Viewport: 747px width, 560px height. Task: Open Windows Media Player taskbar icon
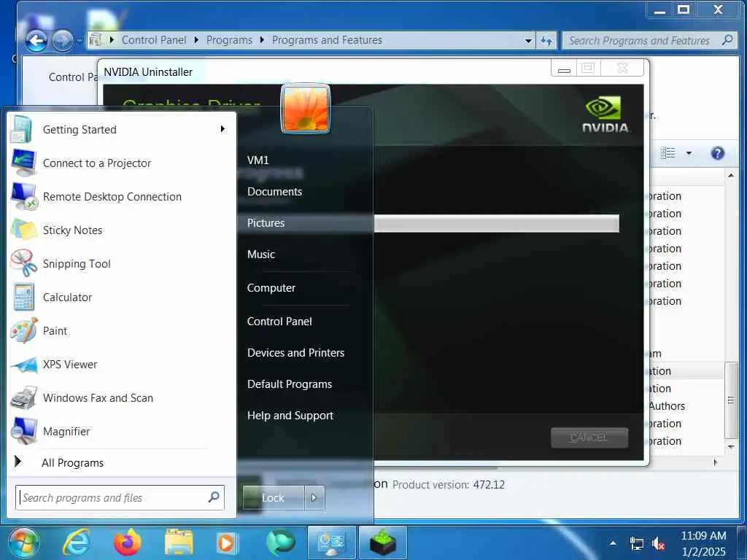228,542
